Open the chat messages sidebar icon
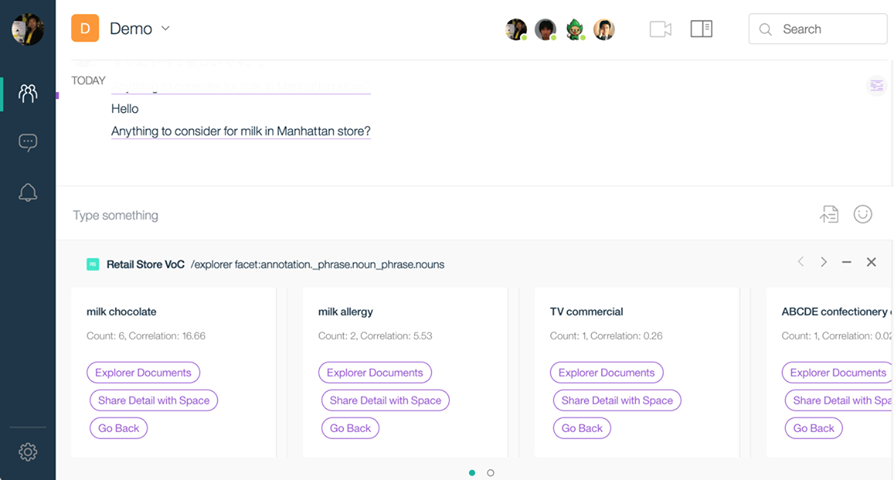 28,143
